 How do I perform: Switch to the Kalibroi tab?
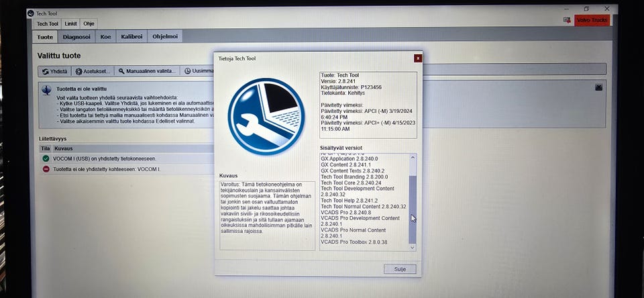(x=131, y=37)
